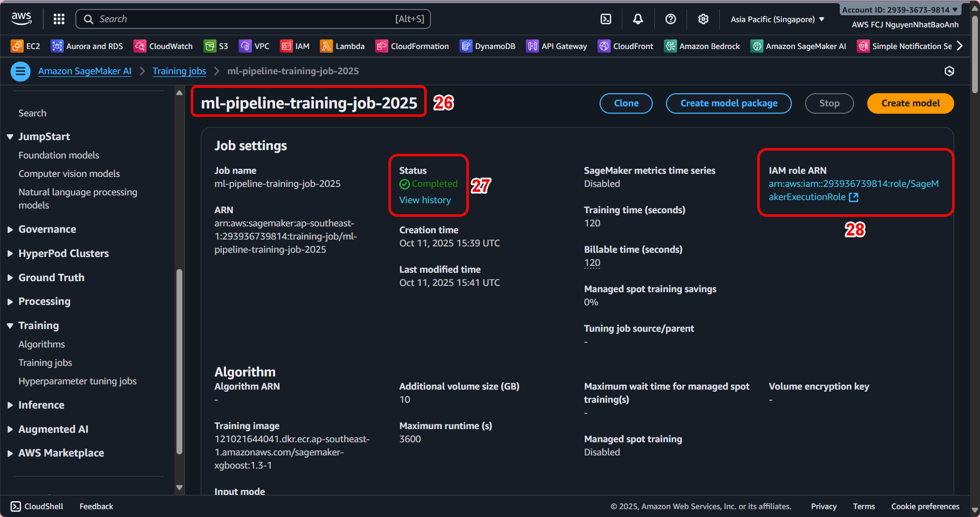Click the orange Create model button
Image resolution: width=980 pixels, height=517 pixels.
click(x=910, y=103)
